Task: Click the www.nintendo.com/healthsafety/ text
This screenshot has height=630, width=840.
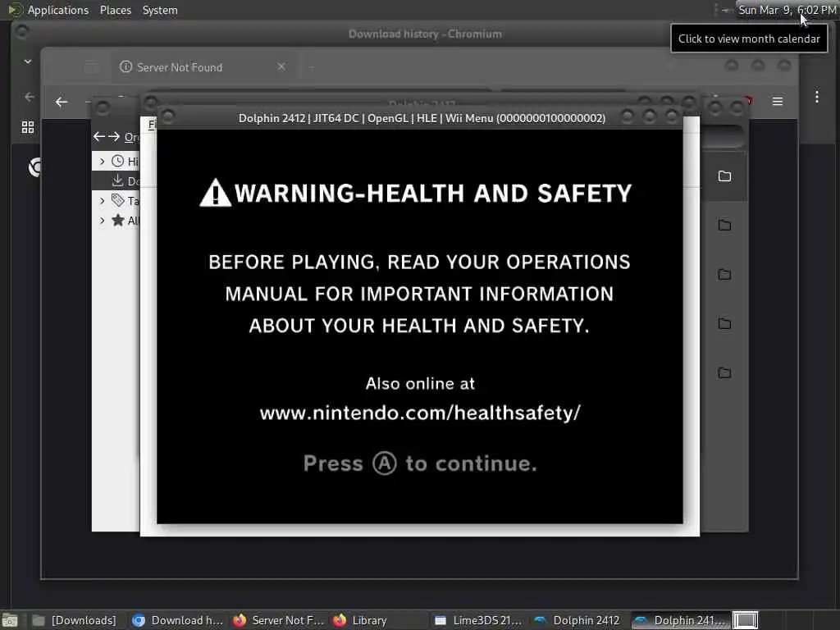Action: (x=420, y=413)
